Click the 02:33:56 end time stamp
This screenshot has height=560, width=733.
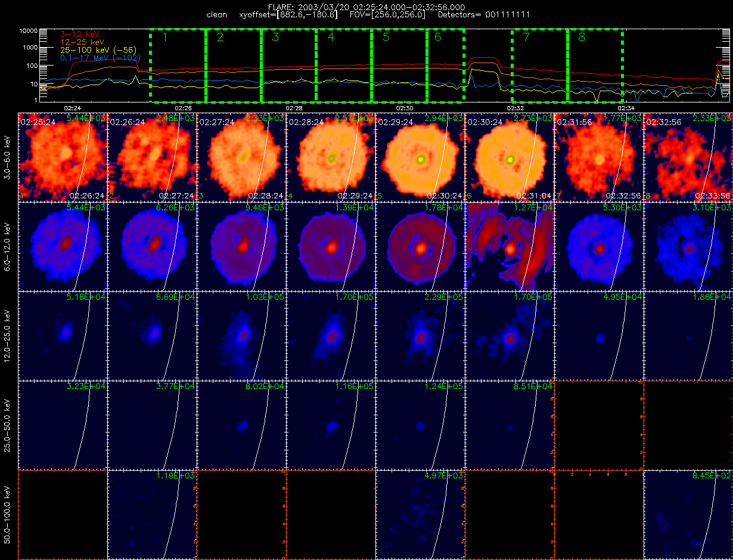click(x=713, y=195)
